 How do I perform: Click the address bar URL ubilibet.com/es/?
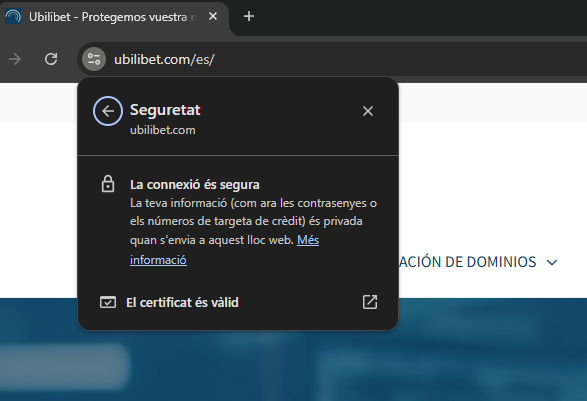[164, 60]
